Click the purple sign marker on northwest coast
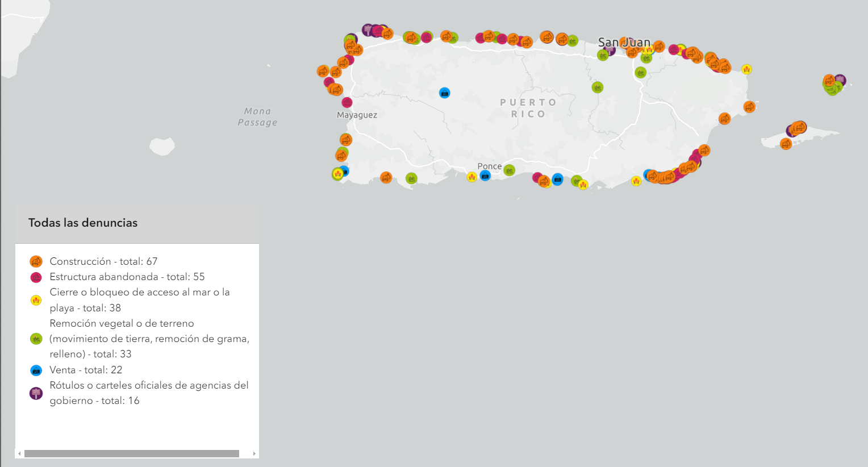The height and width of the screenshot is (467, 868). [x=368, y=30]
